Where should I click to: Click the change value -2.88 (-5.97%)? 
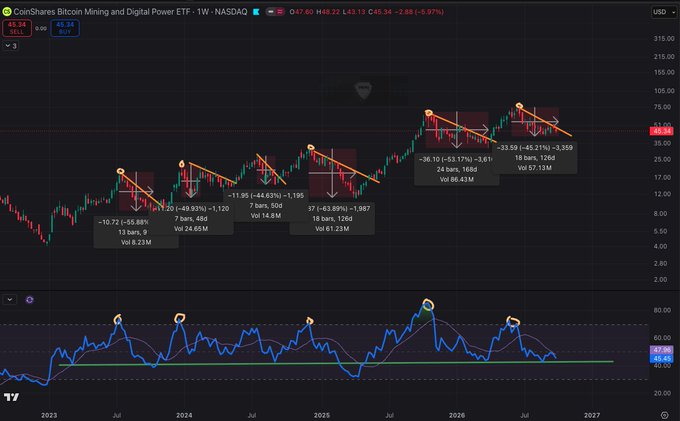[419, 12]
